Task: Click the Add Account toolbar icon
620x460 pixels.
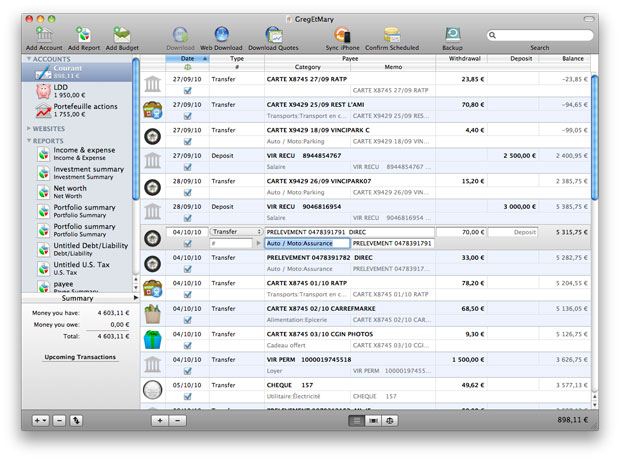Action: point(44,35)
